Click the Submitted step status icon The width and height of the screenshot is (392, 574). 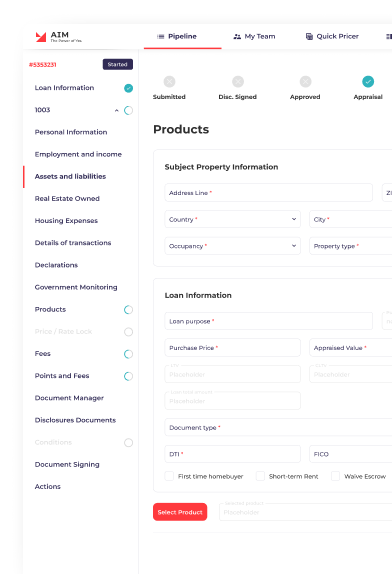tap(169, 81)
